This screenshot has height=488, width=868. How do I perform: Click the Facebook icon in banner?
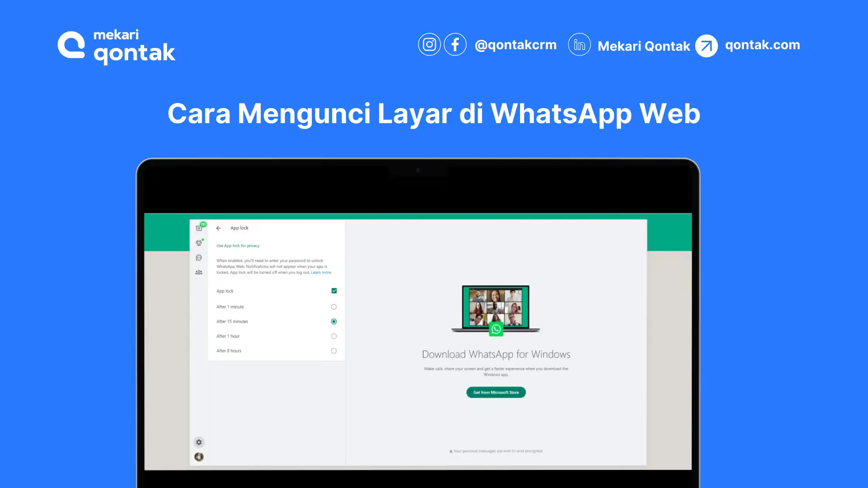point(455,45)
